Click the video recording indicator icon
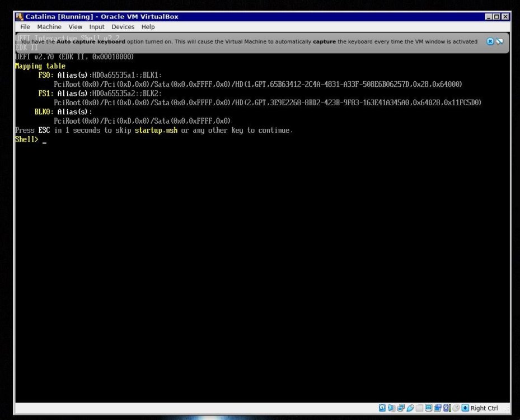The width and height of the screenshot is (520, 420). (x=438, y=408)
